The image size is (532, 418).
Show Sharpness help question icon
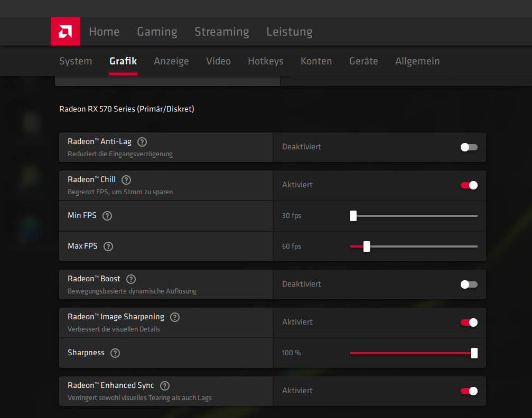115,353
